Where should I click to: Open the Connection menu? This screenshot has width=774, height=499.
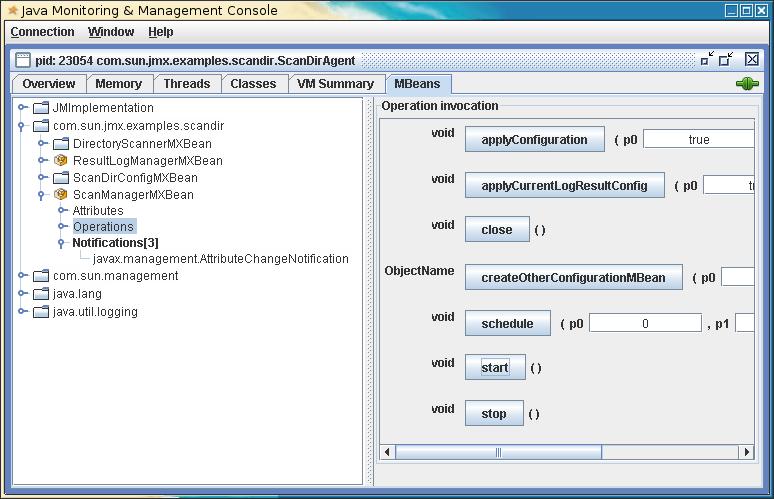42,32
